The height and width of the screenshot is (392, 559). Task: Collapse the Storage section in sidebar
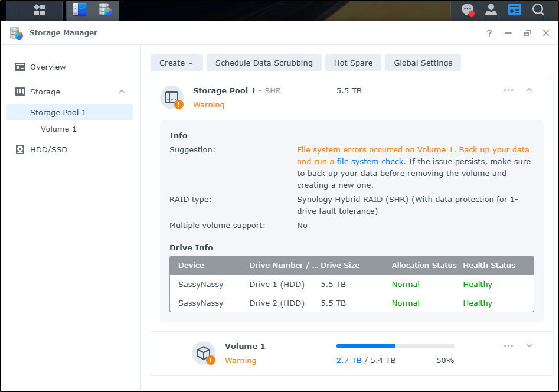coord(122,92)
